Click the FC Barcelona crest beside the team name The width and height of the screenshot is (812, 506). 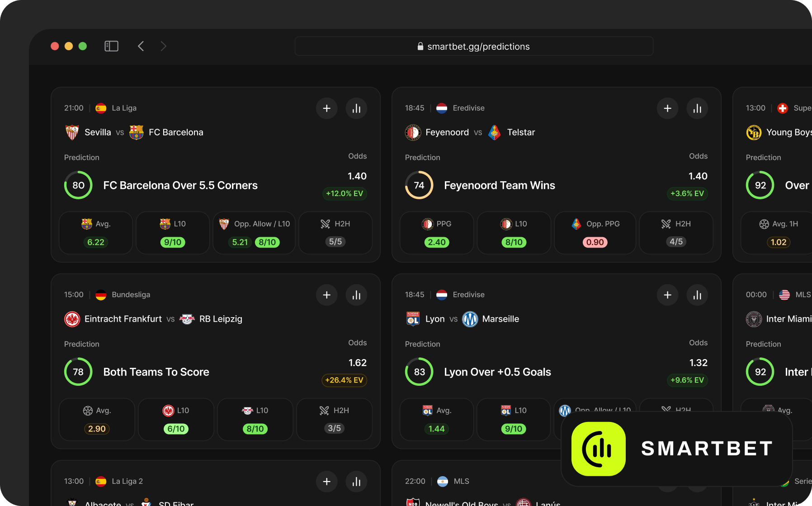coord(137,132)
